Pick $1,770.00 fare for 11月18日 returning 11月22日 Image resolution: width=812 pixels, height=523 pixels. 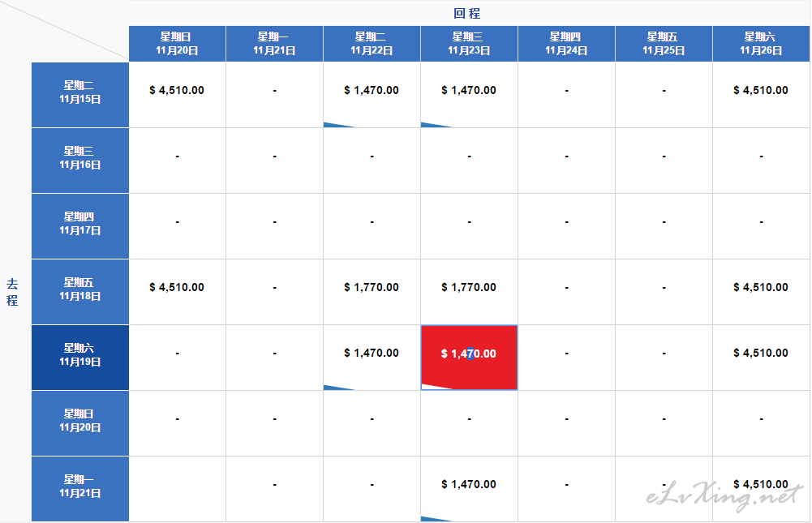click(372, 292)
